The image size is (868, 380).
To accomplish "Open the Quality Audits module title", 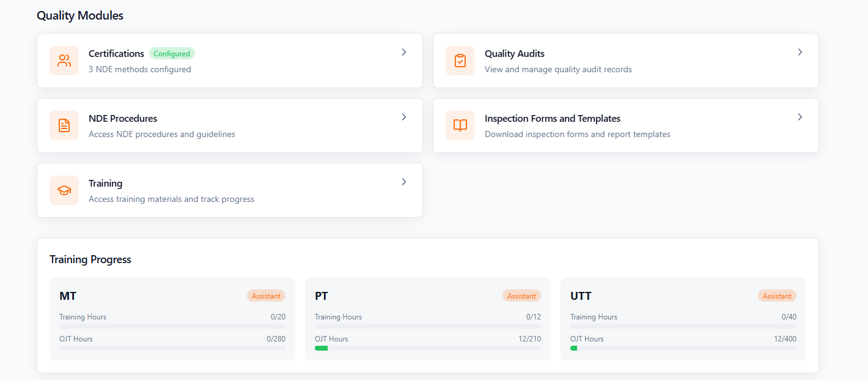I will (x=515, y=54).
